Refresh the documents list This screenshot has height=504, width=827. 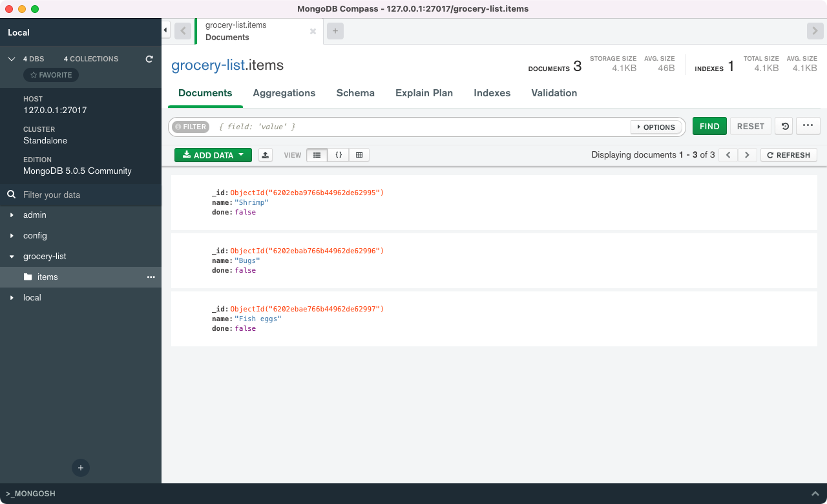click(x=789, y=155)
